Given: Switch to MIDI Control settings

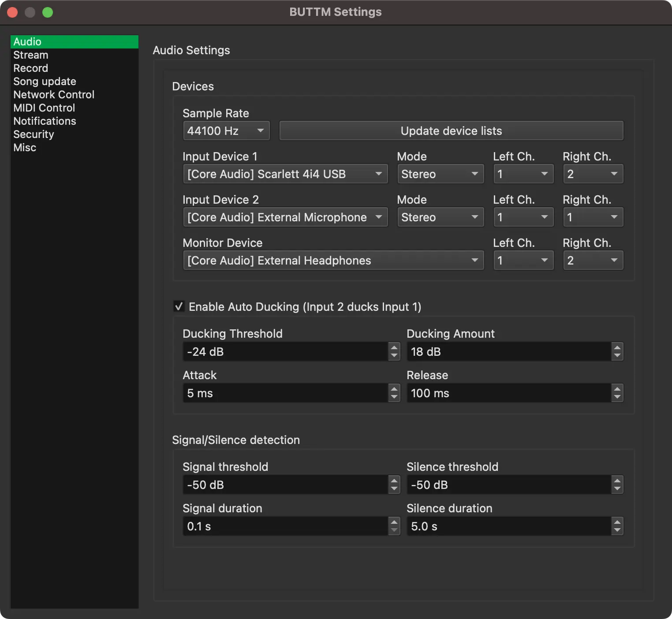Looking at the screenshot, I should tap(44, 108).
